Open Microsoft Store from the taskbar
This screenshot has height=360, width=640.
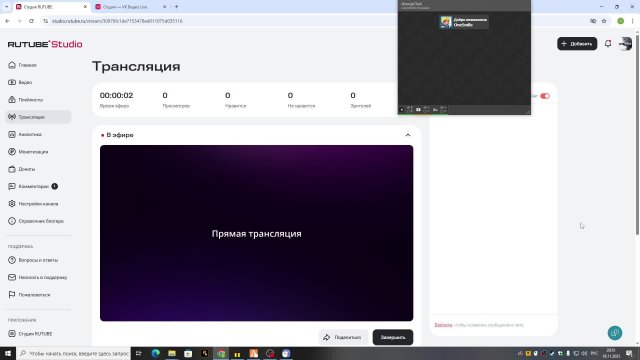click(188, 353)
